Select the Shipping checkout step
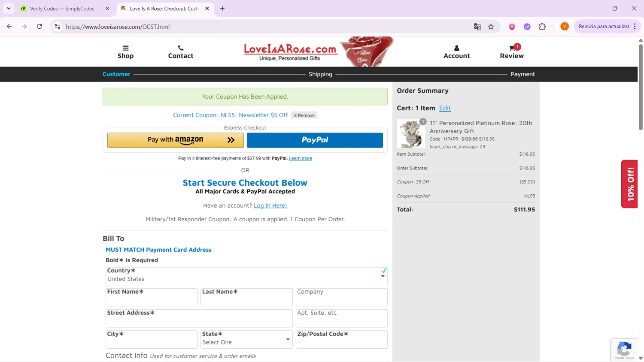Viewport: 644px width, 362px height. (x=320, y=74)
